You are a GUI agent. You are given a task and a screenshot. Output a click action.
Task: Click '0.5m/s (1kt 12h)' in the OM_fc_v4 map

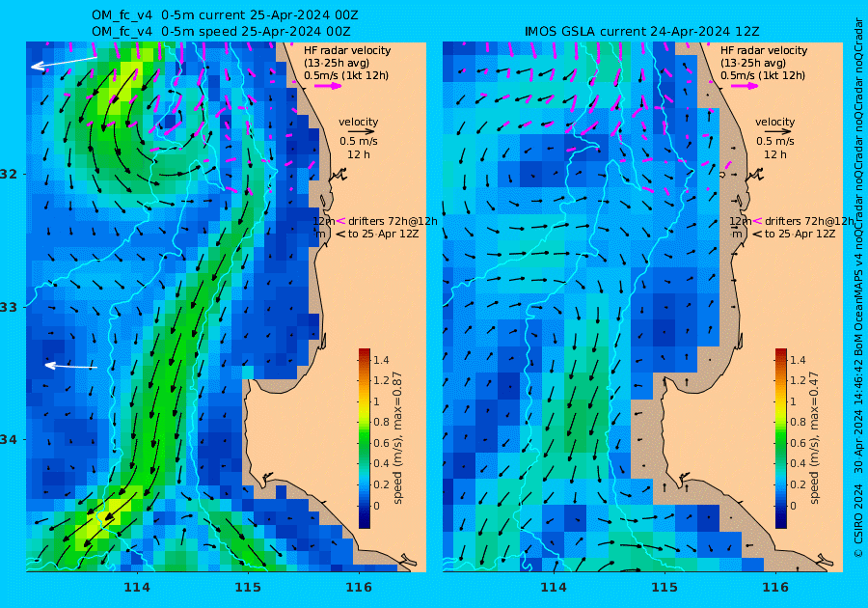[346, 75]
